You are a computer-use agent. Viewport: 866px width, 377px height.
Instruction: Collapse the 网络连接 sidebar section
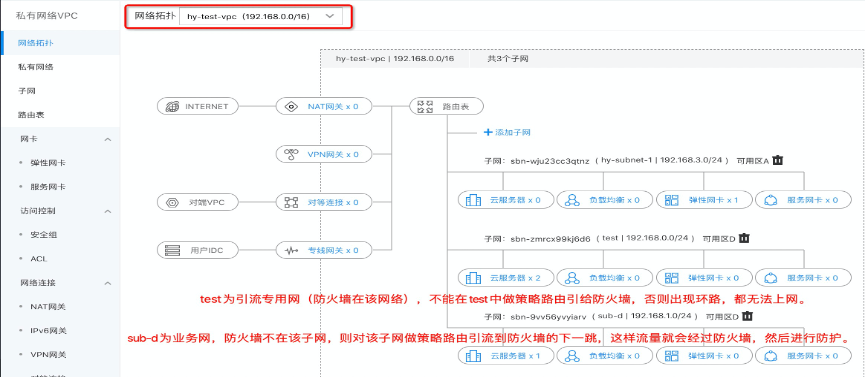pos(108,283)
